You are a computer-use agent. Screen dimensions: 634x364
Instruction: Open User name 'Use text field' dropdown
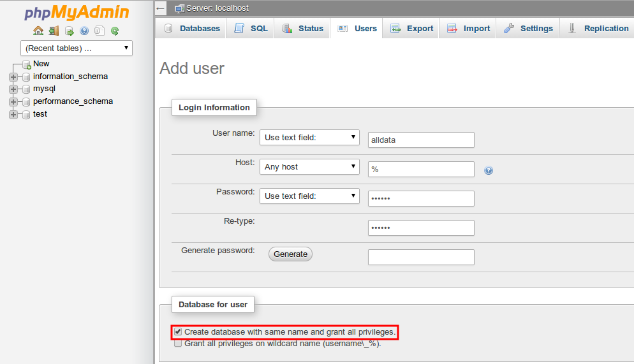point(309,137)
